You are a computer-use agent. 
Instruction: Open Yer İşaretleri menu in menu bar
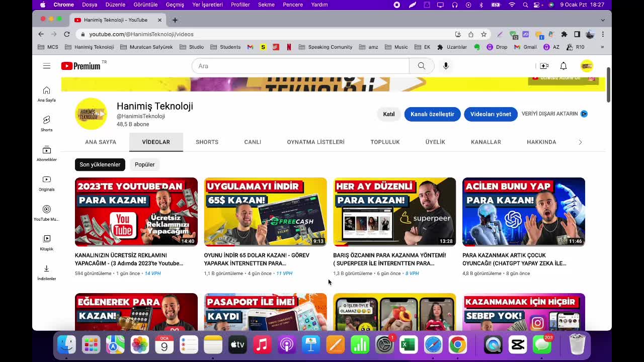click(x=207, y=5)
